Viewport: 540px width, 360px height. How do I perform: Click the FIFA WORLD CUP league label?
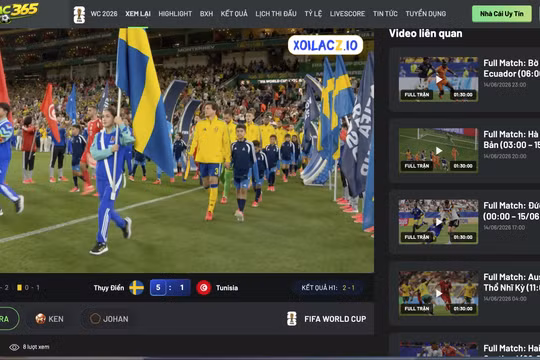[335, 319]
